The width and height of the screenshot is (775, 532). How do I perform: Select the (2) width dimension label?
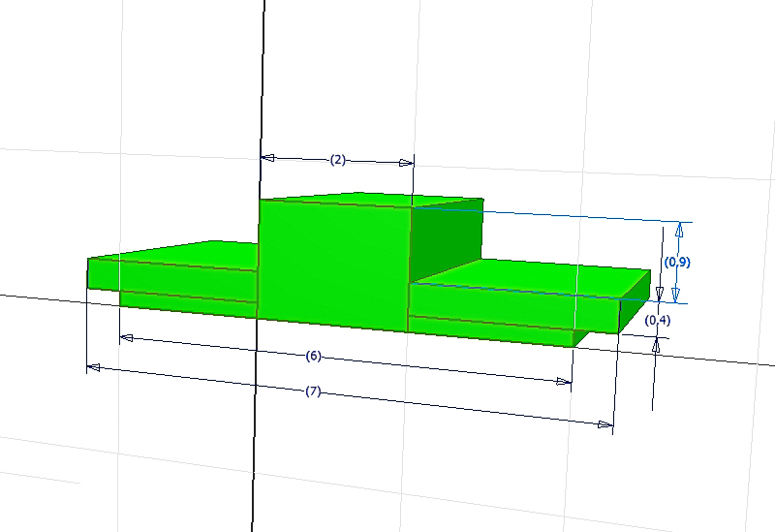(x=337, y=160)
